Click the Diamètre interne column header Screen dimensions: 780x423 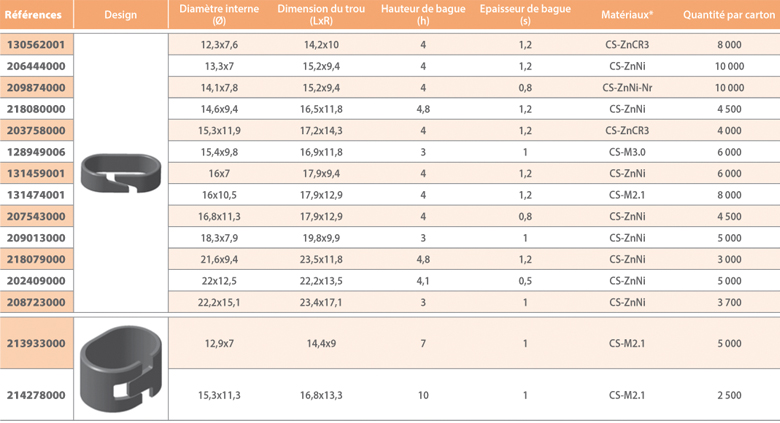[222, 14]
